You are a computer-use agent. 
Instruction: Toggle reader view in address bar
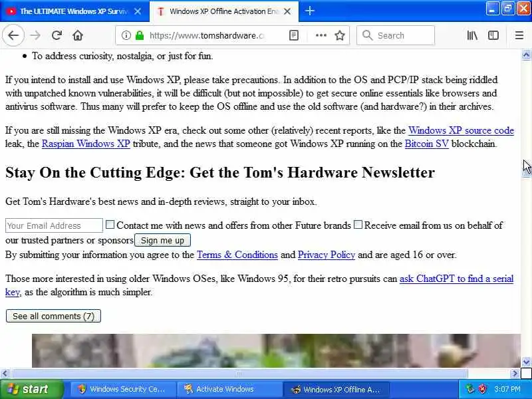coord(294,35)
